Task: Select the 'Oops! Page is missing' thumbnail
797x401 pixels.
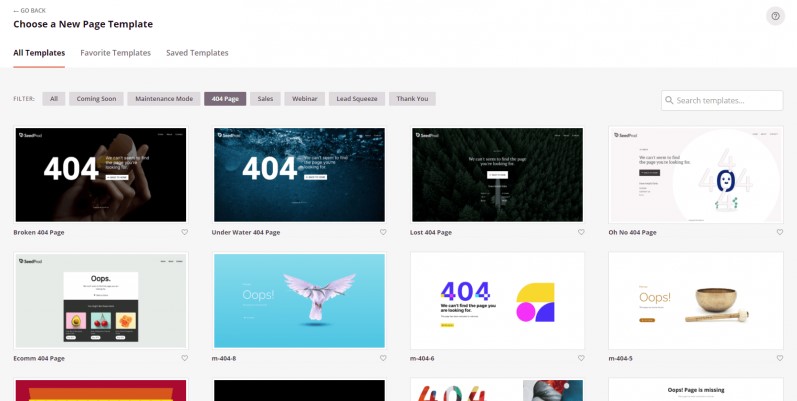Action: (x=696, y=390)
